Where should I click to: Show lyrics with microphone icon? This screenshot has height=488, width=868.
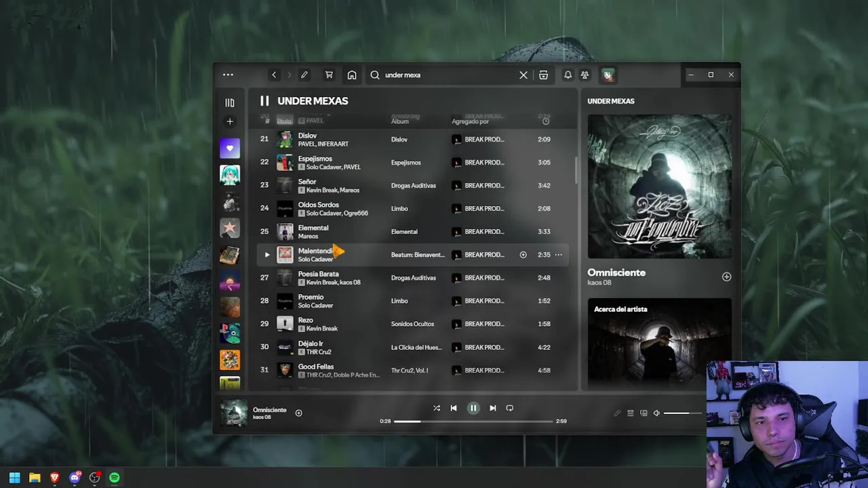(x=617, y=413)
